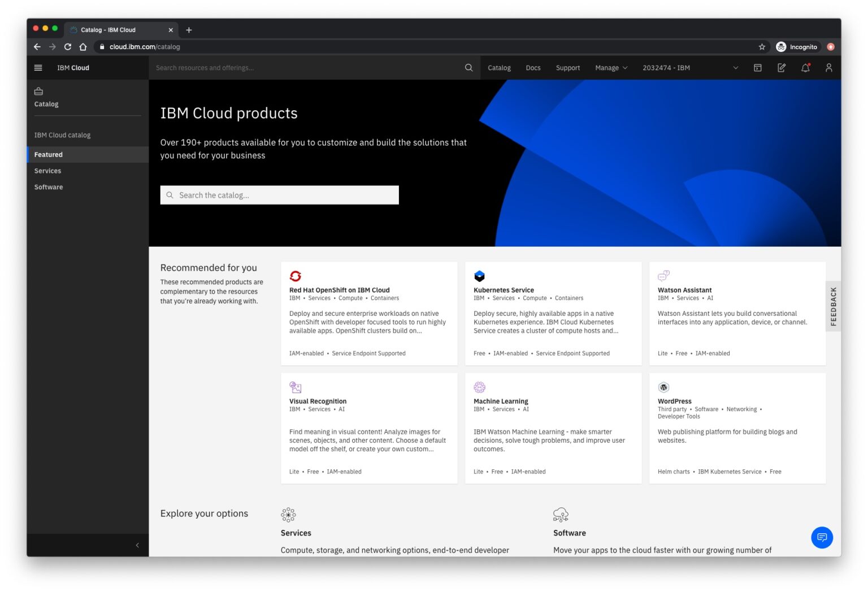Focus the Search the catalog field
This screenshot has height=592, width=868.
[x=279, y=195]
